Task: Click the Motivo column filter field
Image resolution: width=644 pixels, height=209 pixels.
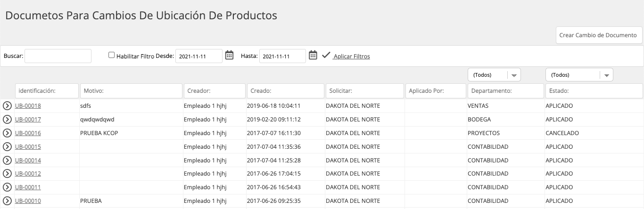Action: [x=131, y=91]
